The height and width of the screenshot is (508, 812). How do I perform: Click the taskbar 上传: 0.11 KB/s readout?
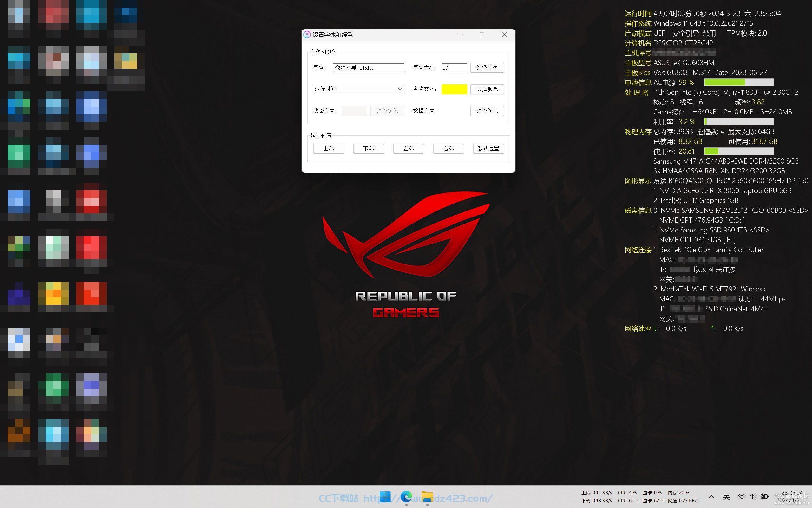[597, 492]
